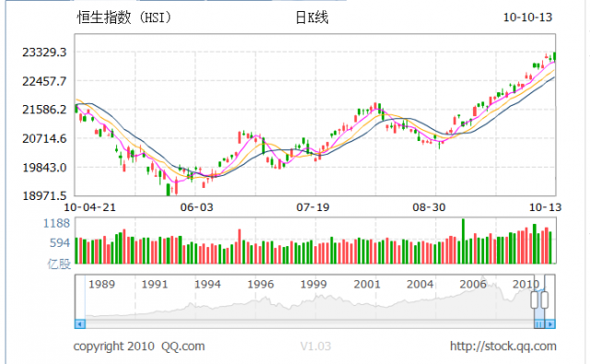Click the 日K线 label
Viewport: 590px width, 364px height.
[x=312, y=18]
